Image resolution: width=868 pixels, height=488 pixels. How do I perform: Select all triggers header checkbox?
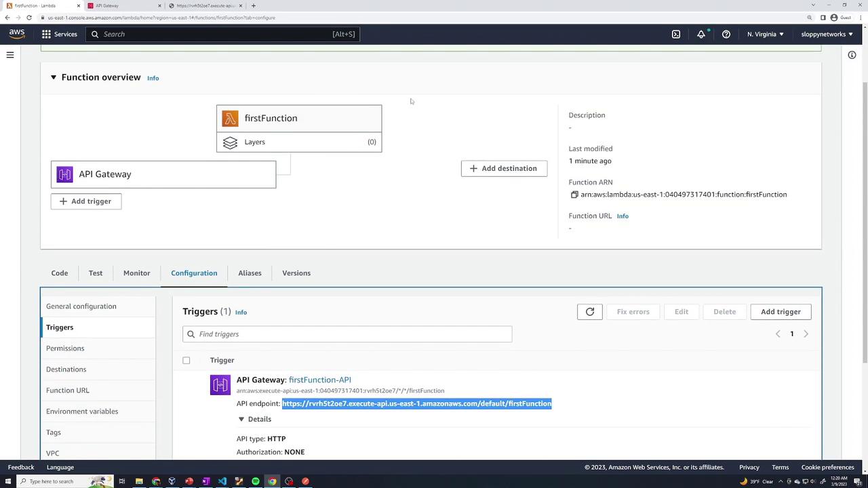(x=186, y=361)
